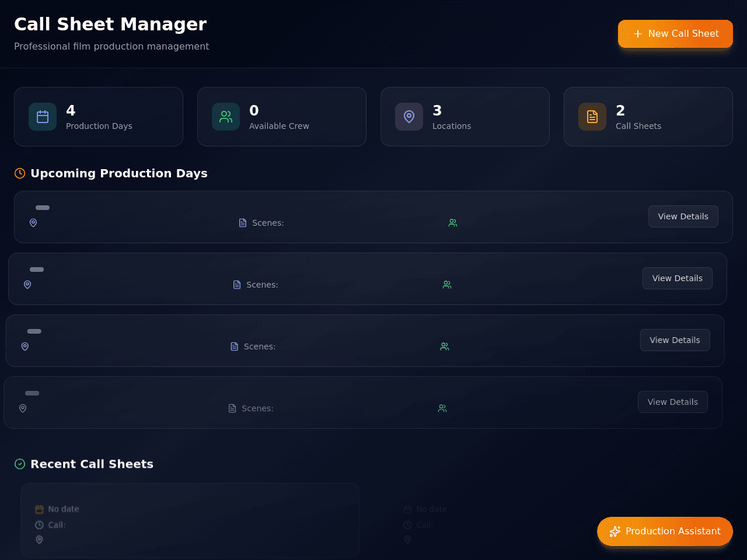This screenshot has height=560, width=747.
Task: Click the faded location pin in second recent call sheet
Action: pyautogui.click(x=407, y=540)
